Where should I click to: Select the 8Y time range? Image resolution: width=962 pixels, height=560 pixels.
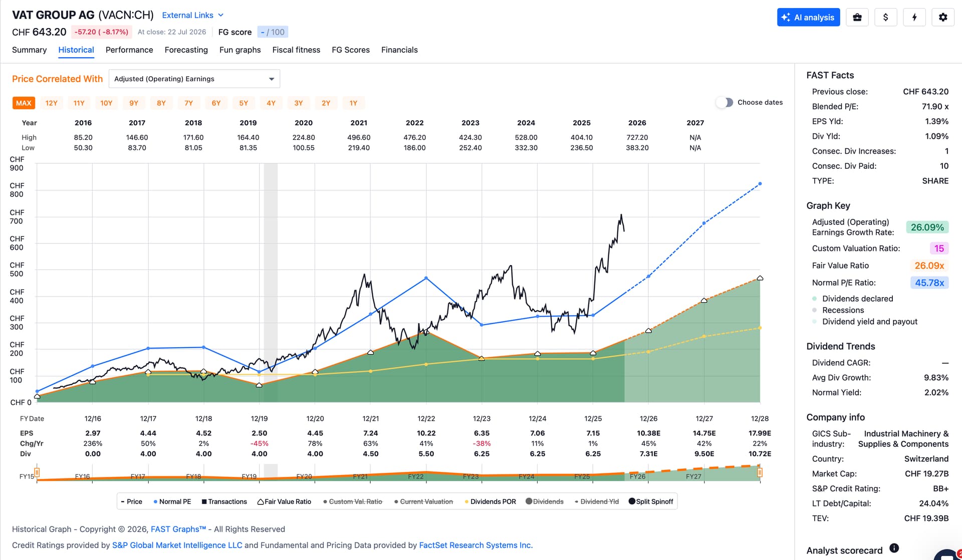tap(161, 103)
